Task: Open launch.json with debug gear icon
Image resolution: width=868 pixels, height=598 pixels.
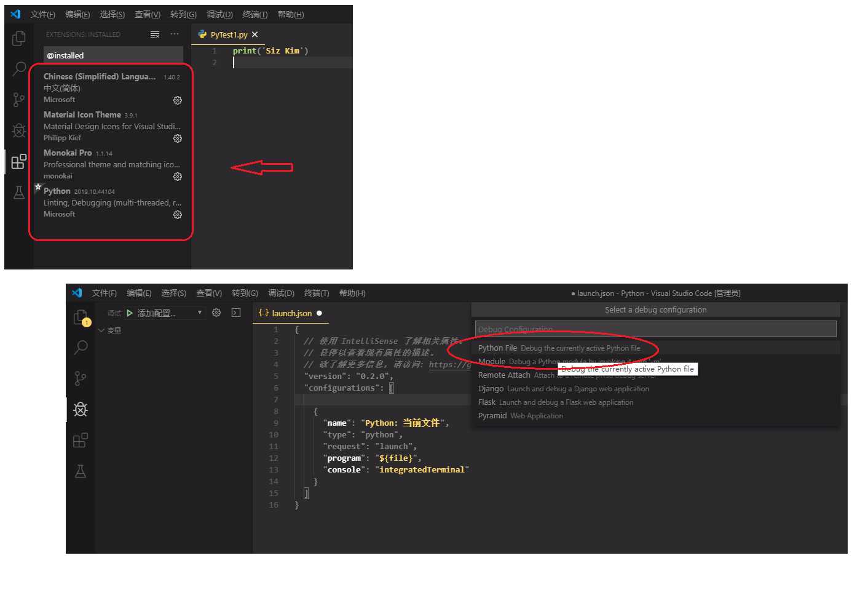Action: [216, 313]
